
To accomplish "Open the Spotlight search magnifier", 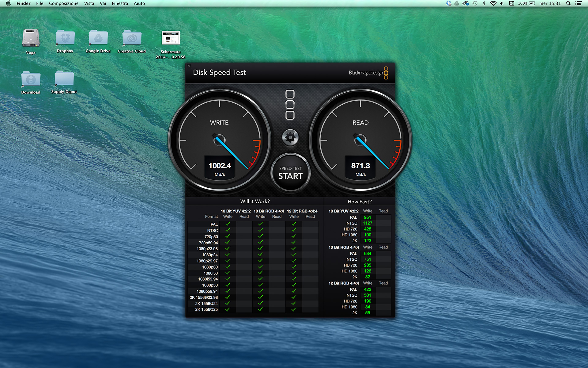I will pyautogui.click(x=568, y=3).
